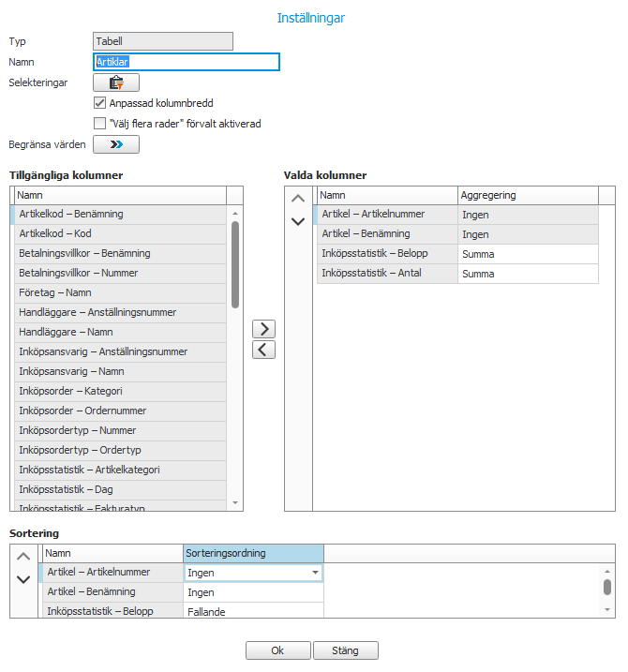Click Summa aggregation for Inköpsstatistik – Belopp
Viewport: 628px width, 672px height.
(x=527, y=254)
